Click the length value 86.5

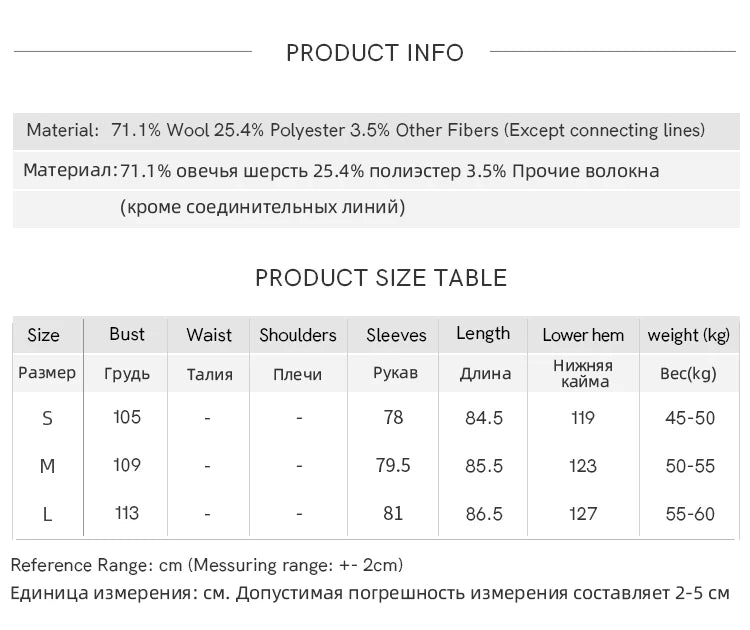coord(484,514)
